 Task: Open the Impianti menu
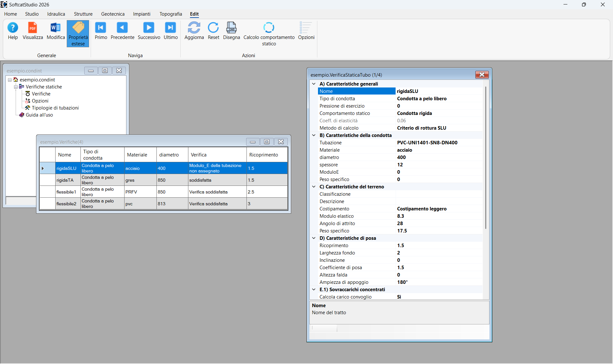[x=142, y=14]
